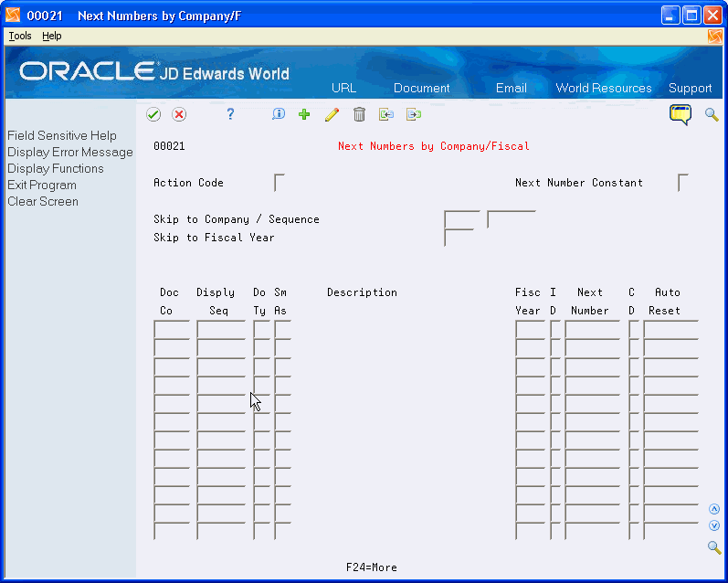728x583 pixels.
Task: Click the orange icon right of menu bar
Action: point(715,37)
